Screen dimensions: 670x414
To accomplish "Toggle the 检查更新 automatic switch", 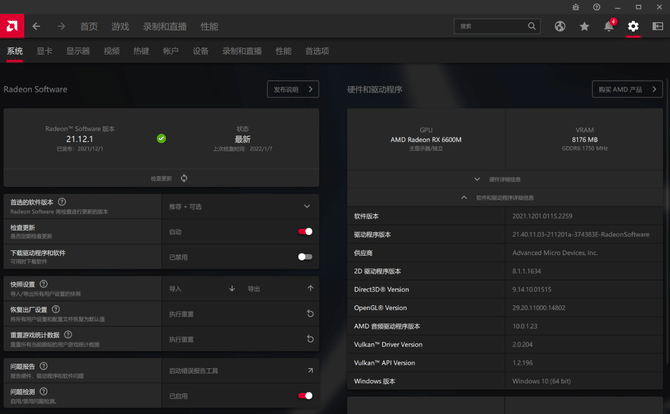I will [x=305, y=231].
